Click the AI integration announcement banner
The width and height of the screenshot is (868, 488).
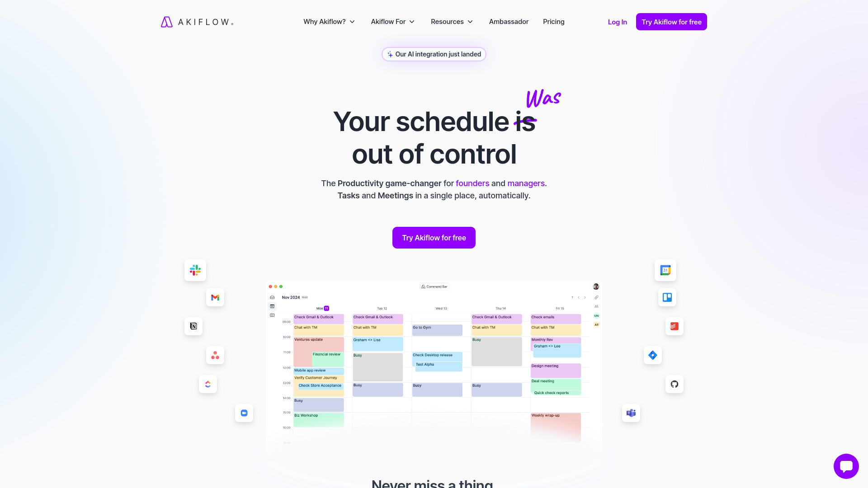click(434, 54)
